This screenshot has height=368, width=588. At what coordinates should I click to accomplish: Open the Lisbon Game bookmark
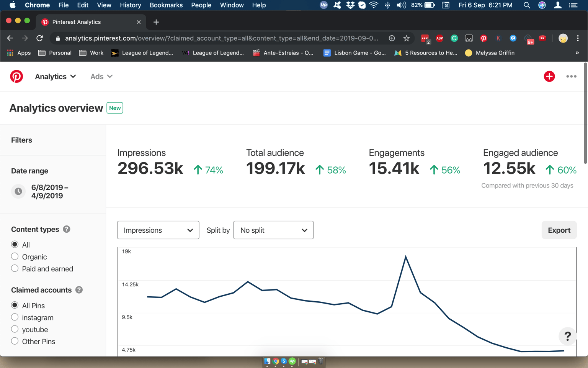(354, 53)
